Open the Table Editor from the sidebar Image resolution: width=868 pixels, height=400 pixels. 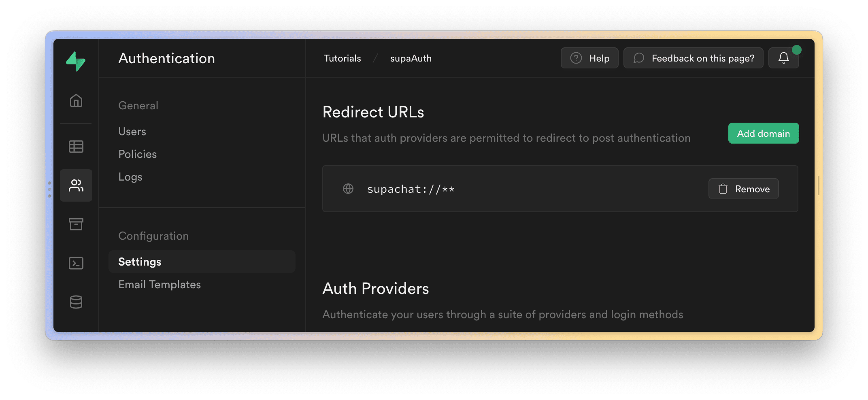76,146
